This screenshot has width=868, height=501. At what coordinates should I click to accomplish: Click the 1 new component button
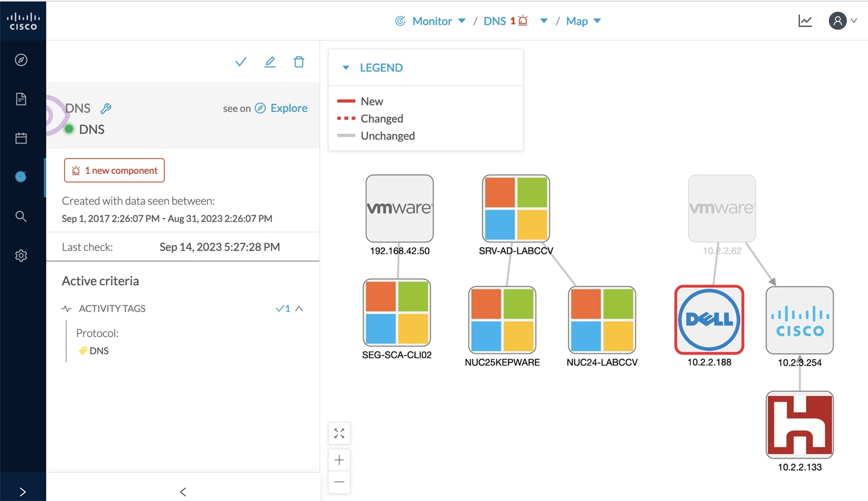click(114, 170)
